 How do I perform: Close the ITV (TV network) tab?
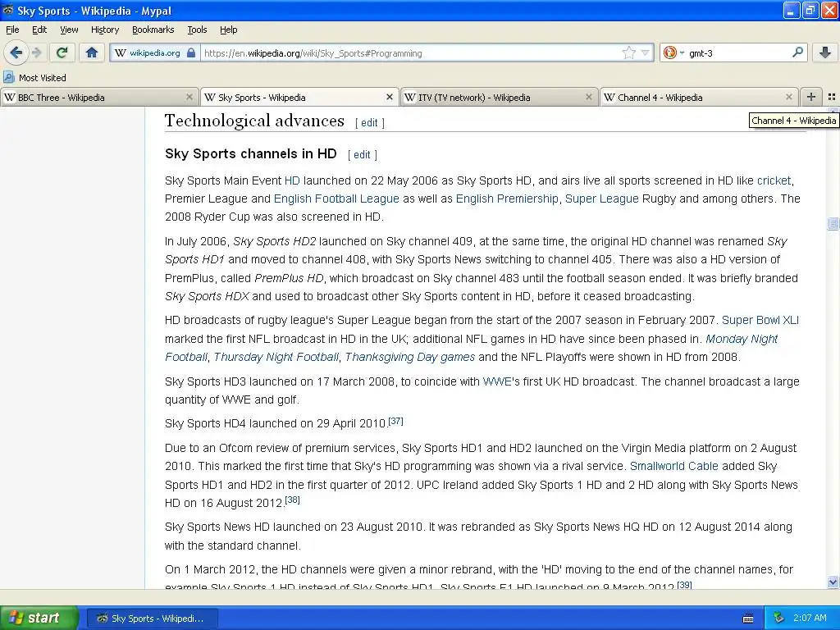coord(589,97)
